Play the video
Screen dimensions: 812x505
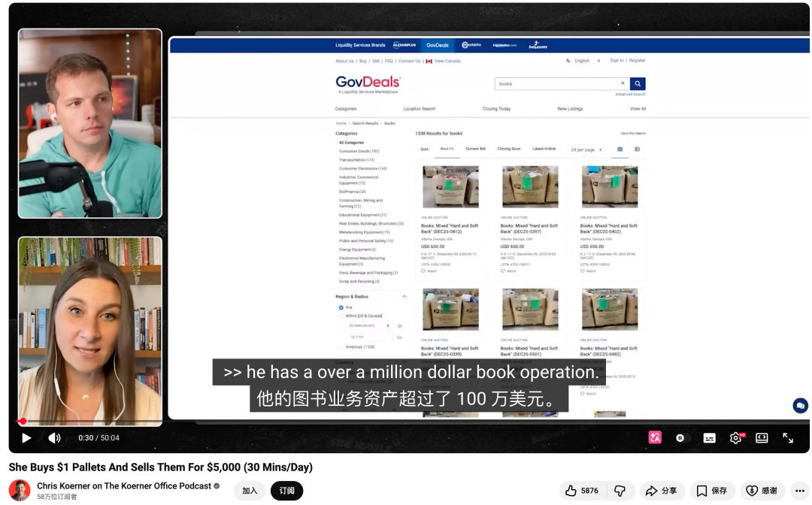click(x=26, y=438)
